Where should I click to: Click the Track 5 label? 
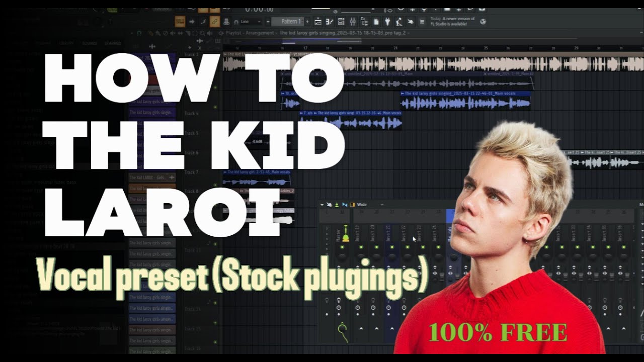coord(191,133)
